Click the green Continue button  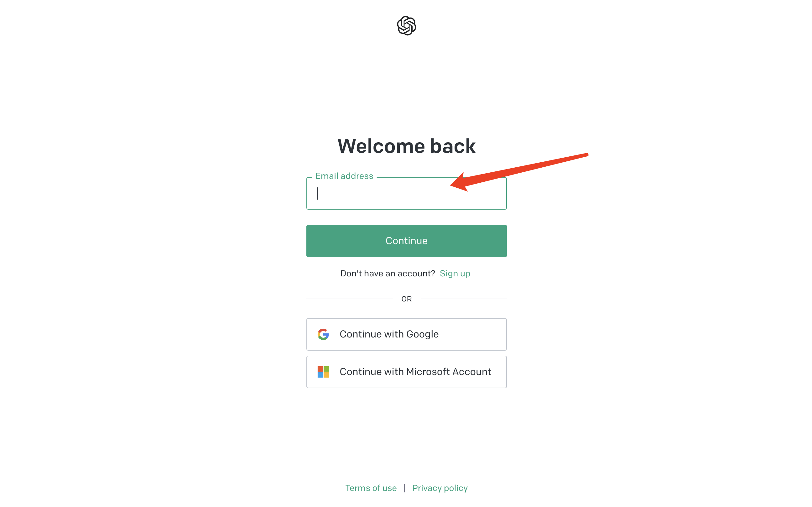406,241
